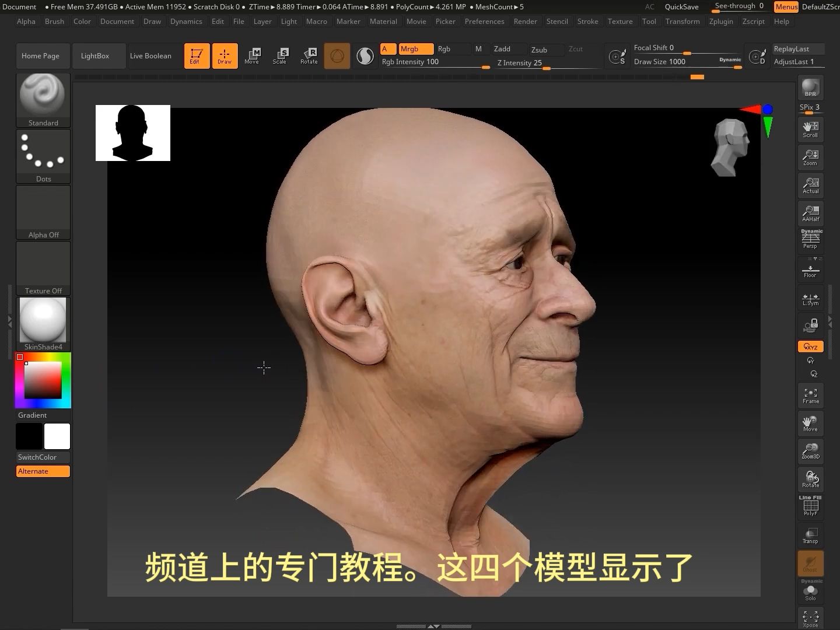Open the SkinShade4 material picker
This screenshot has height=630, width=840.
tap(43, 324)
